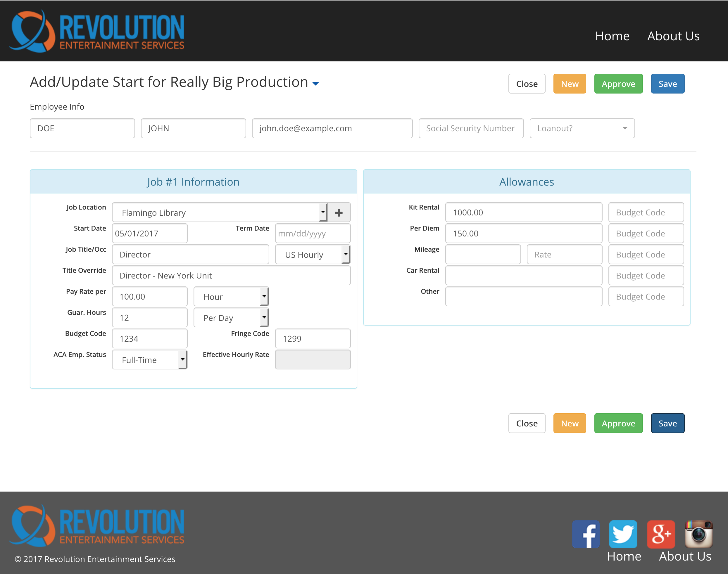Open Google+ page via footer icon

[x=661, y=534]
